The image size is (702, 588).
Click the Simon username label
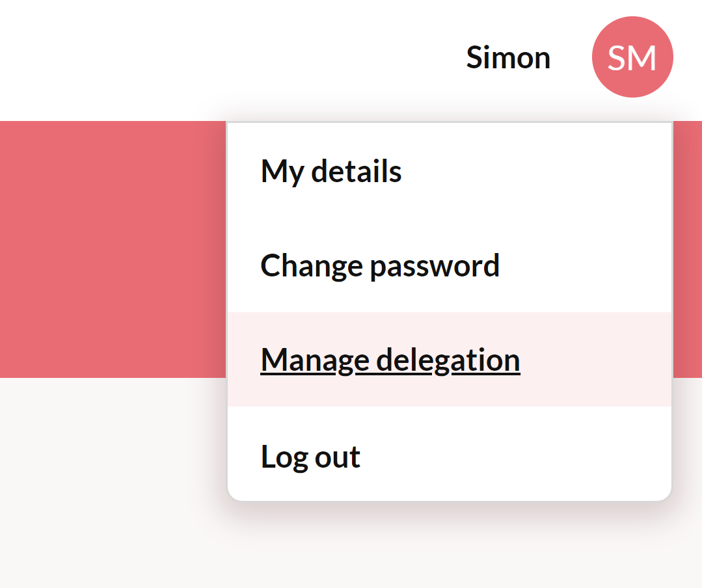coord(508,58)
